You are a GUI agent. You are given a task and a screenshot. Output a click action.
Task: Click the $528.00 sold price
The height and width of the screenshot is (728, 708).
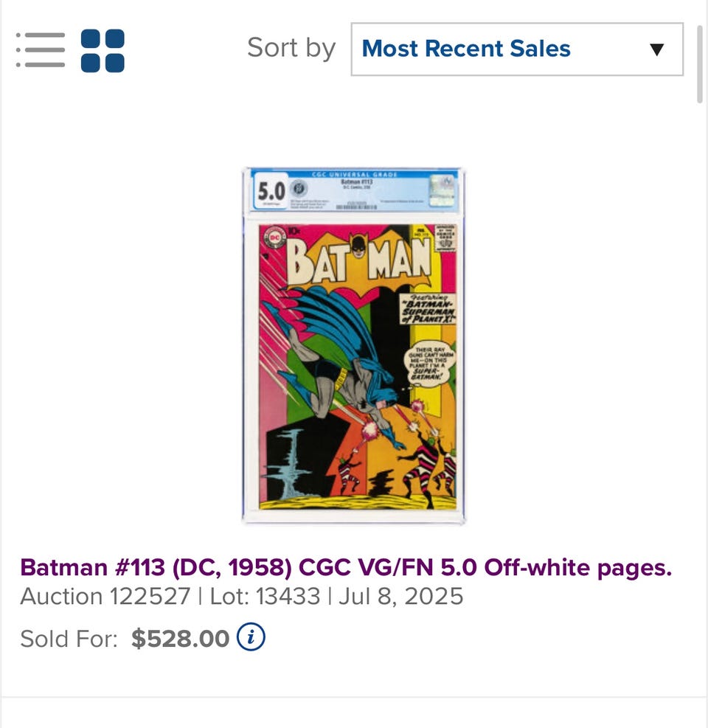(181, 638)
